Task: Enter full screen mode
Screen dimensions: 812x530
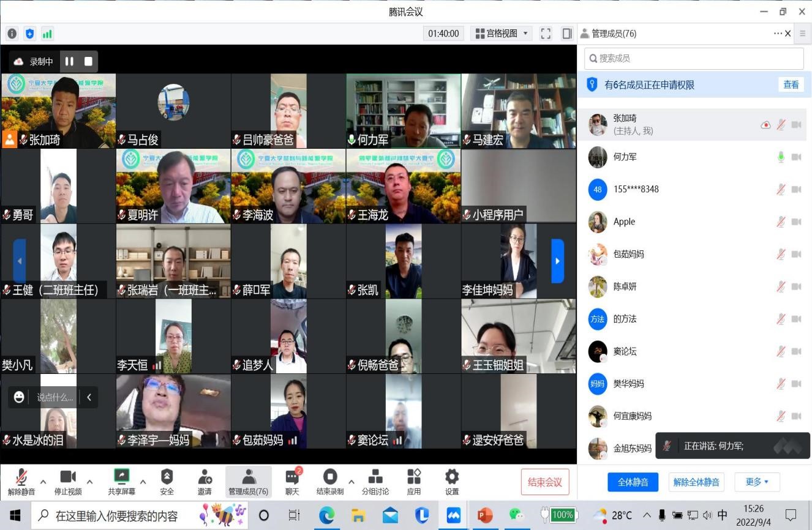Action: 546,34
